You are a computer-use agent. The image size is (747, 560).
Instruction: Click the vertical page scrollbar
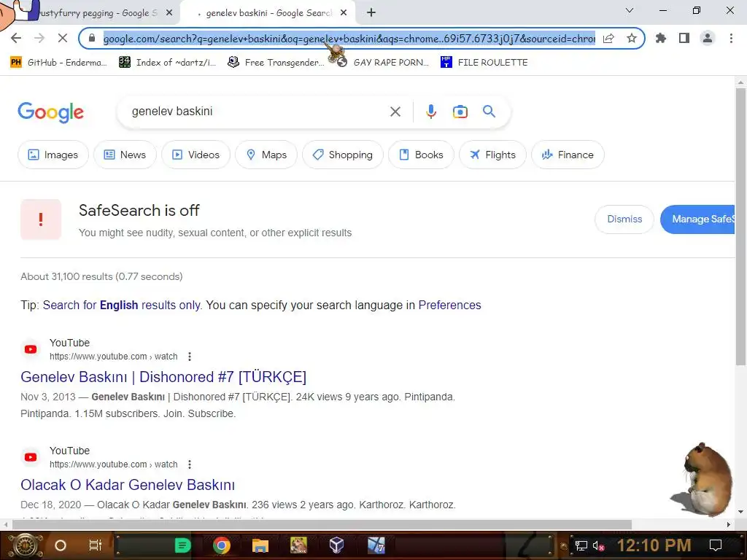click(740, 227)
